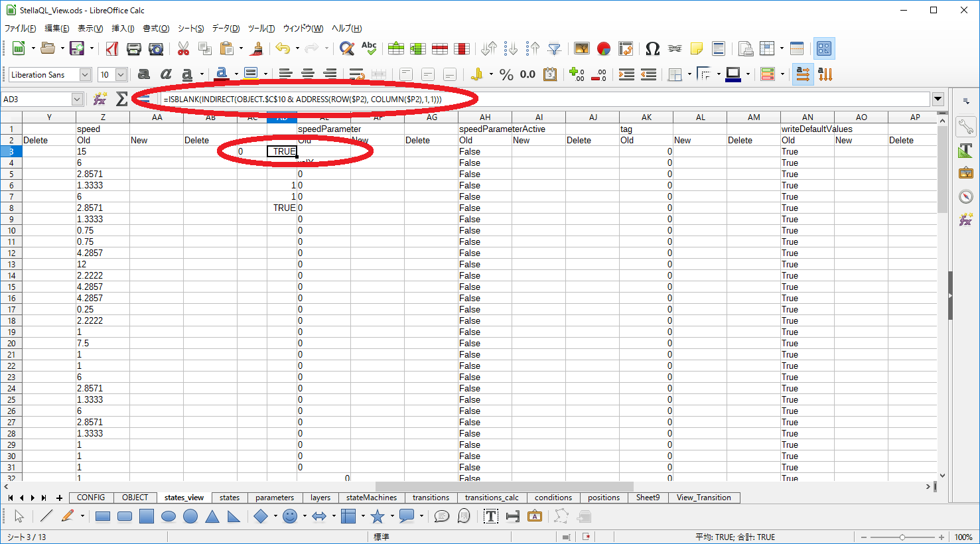Switch to the transitions_calc sheet tab
Screen dimensions: 980x544
(x=492, y=498)
